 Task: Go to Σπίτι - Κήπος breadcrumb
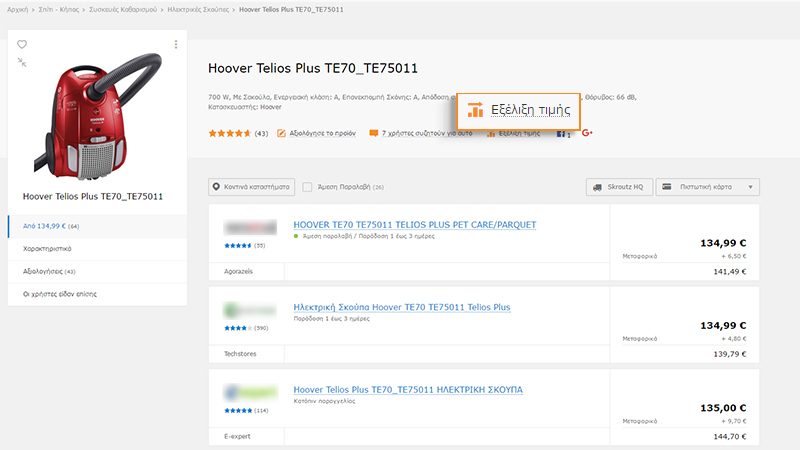pyautogui.click(x=59, y=10)
